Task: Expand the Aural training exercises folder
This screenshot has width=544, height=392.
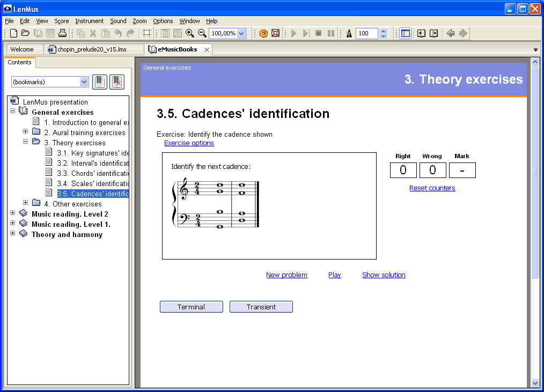Action: (x=25, y=131)
